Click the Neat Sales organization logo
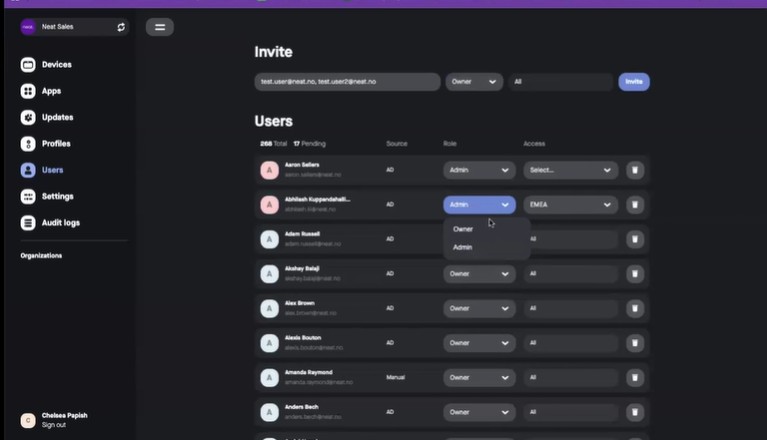767x440 pixels. pyautogui.click(x=28, y=27)
